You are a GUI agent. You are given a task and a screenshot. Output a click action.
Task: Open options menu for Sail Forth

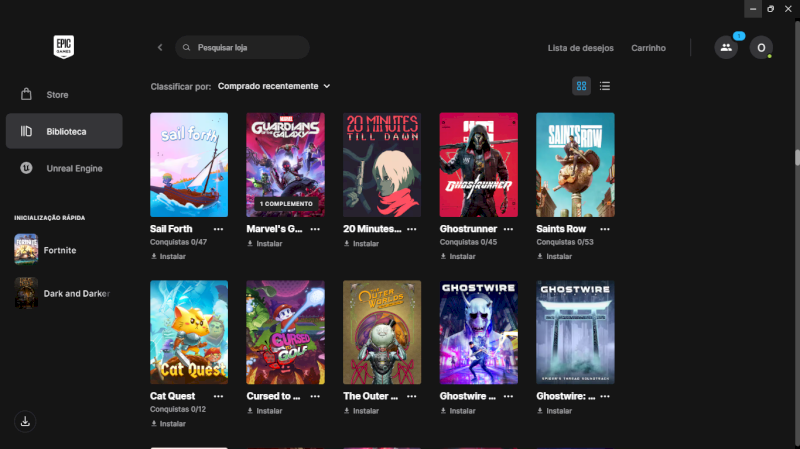click(x=218, y=229)
